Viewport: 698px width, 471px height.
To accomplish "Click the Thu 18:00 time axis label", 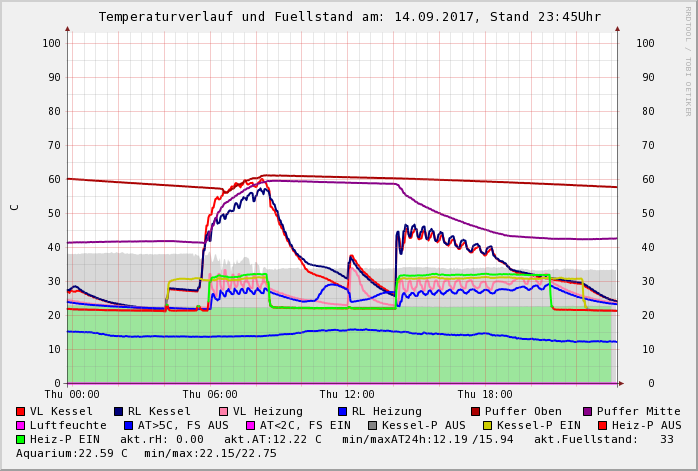I will point(485,395).
